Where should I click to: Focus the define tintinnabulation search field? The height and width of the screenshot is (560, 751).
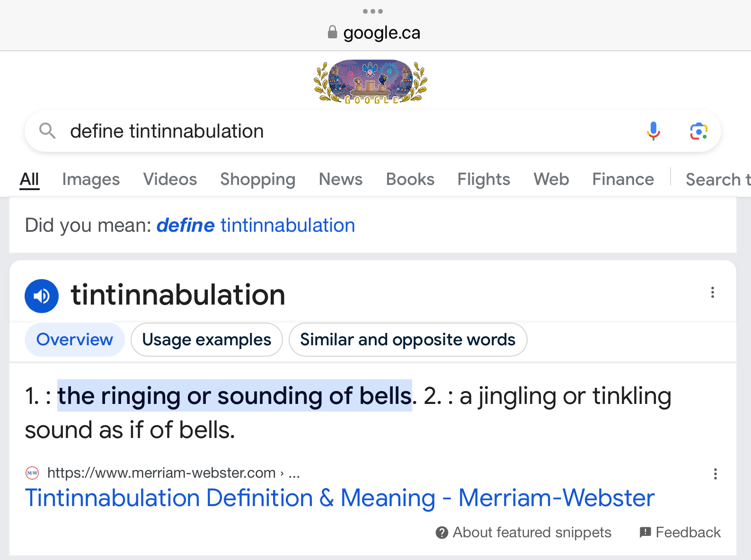click(350, 131)
